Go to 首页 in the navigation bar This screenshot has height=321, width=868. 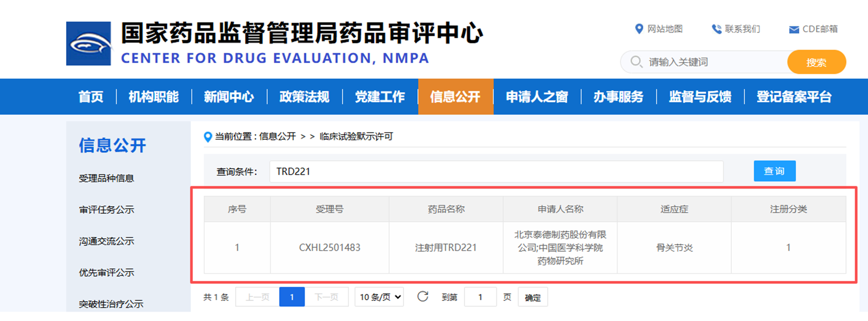coord(91,97)
